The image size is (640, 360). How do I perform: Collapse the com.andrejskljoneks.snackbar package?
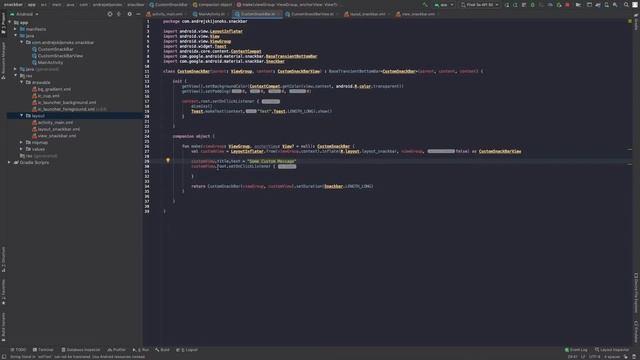pos(22,42)
